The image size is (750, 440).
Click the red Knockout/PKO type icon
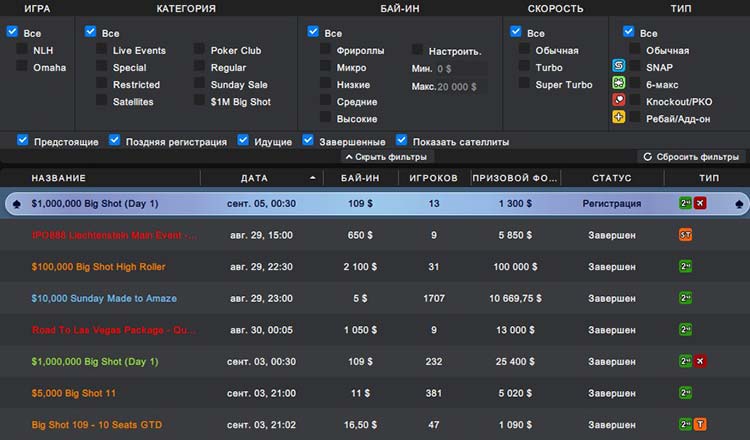(619, 101)
